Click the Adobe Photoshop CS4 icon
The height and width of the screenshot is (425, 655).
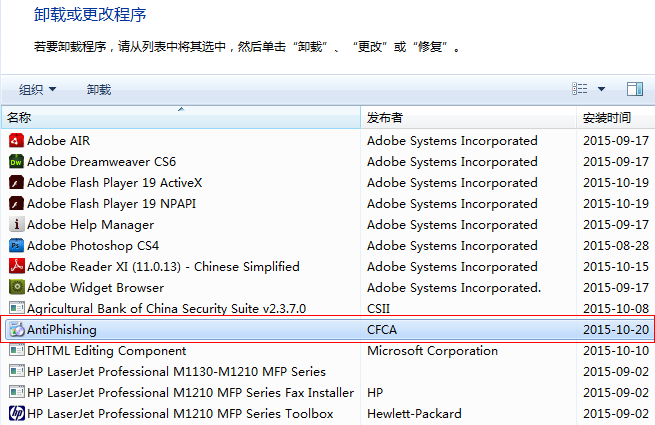tap(16, 246)
